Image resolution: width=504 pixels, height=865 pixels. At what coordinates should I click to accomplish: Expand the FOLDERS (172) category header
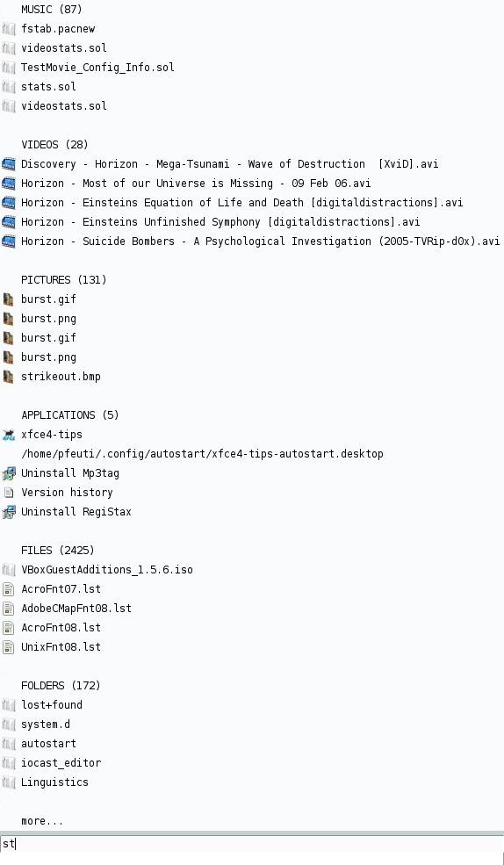pos(61,686)
